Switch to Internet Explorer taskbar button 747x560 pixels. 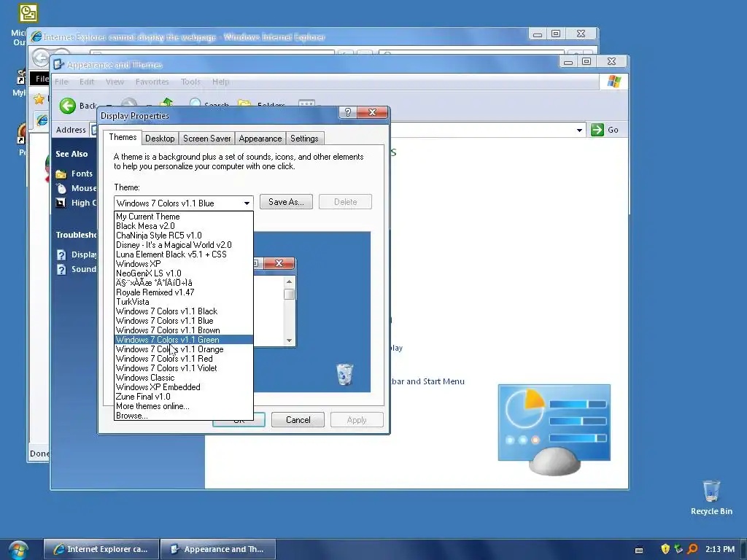coord(101,549)
